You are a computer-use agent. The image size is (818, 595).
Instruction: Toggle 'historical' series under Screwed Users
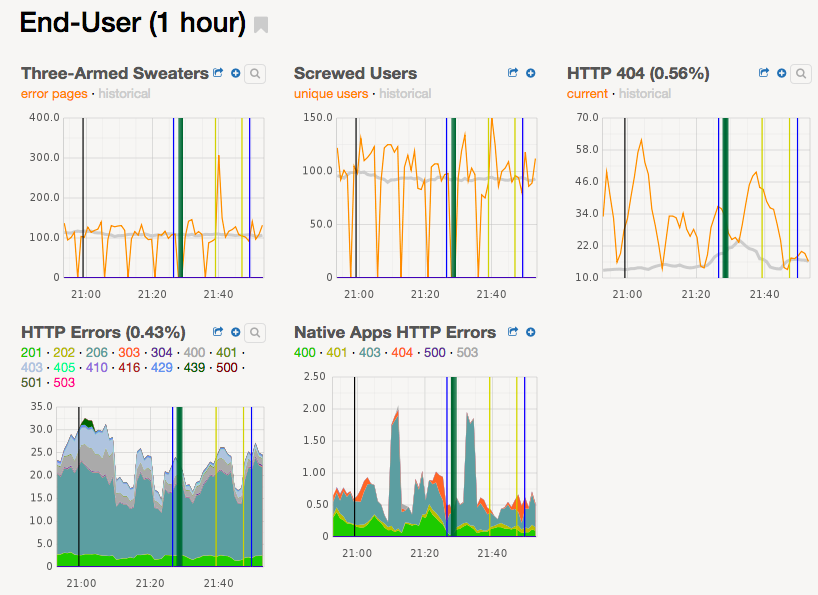[x=405, y=94]
